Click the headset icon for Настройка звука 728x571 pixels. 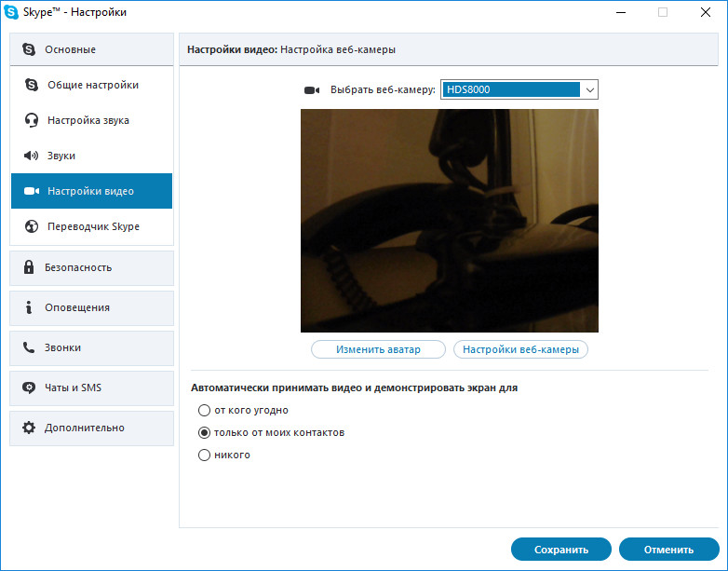pyautogui.click(x=32, y=120)
